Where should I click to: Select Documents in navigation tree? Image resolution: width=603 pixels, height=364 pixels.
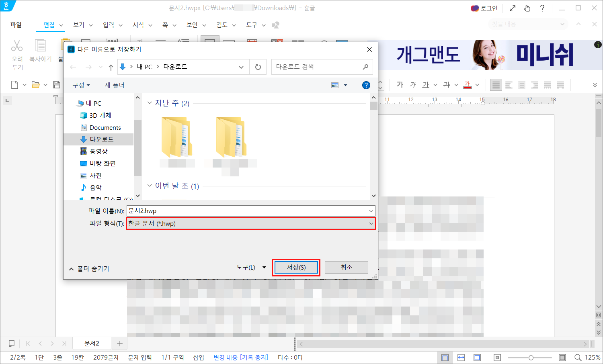101,127
